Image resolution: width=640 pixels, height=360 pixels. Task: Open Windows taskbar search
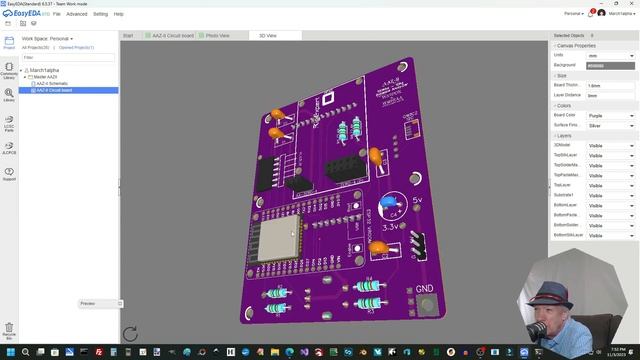coord(25,352)
